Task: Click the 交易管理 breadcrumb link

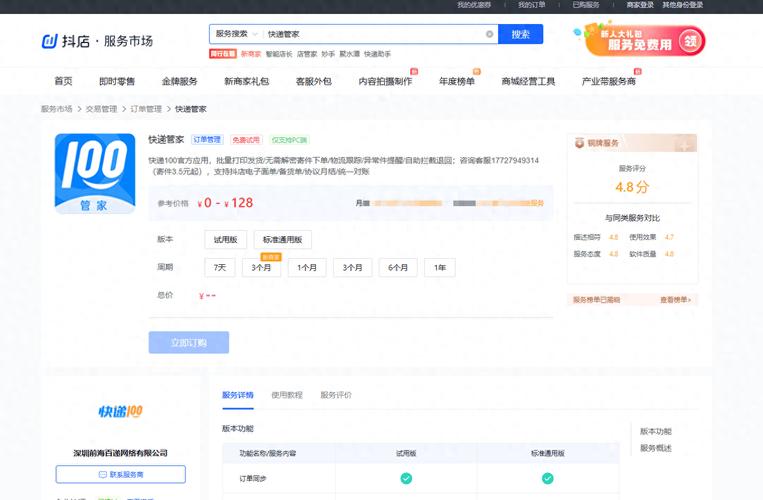Action: point(101,109)
